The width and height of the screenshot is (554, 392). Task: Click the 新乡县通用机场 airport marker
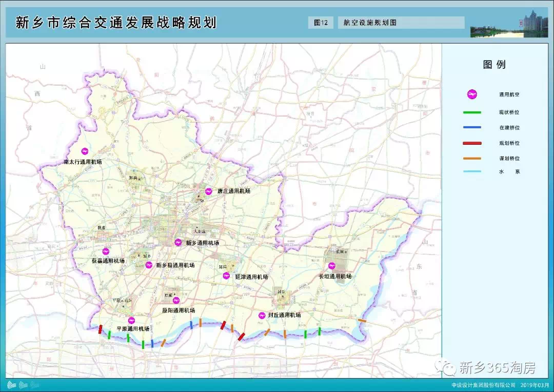[149, 265]
